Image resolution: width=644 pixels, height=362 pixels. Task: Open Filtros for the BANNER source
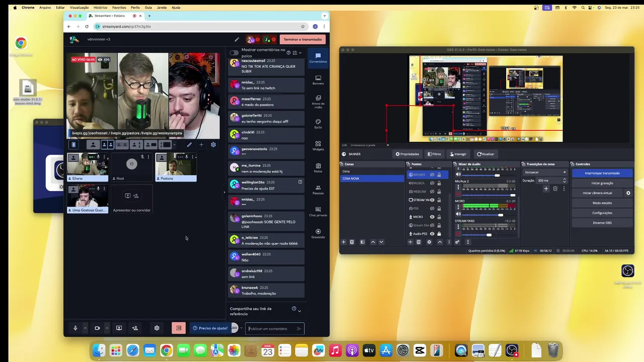[x=434, y=154]
